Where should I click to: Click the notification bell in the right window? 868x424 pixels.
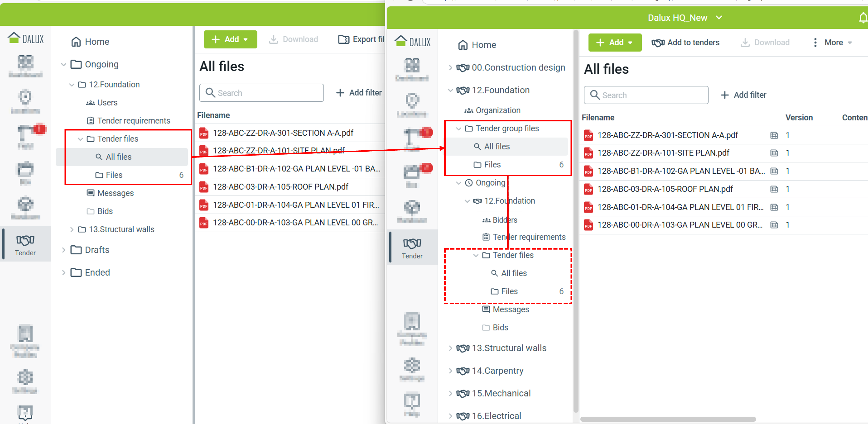click(863, 18)
